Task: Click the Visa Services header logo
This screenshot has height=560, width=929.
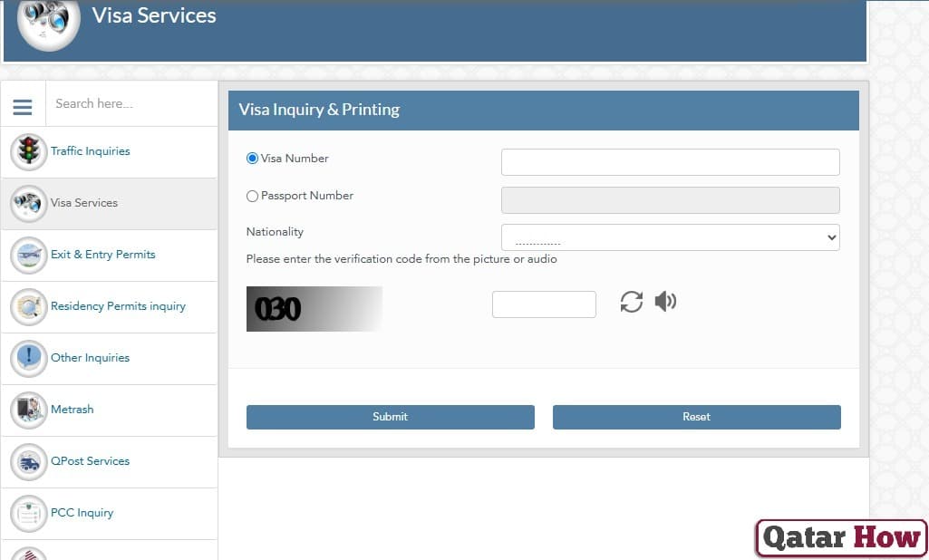Action: tap(49, 22)
